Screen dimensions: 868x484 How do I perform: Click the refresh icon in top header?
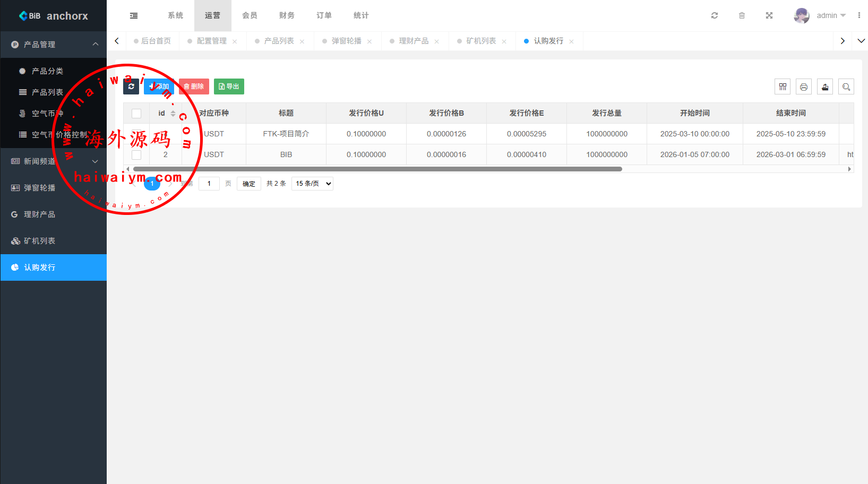[x=715, y=15]
